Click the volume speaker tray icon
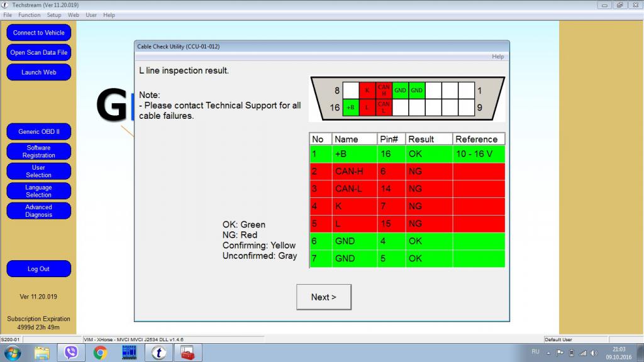 pyautogui.click(x=594, y=353)
